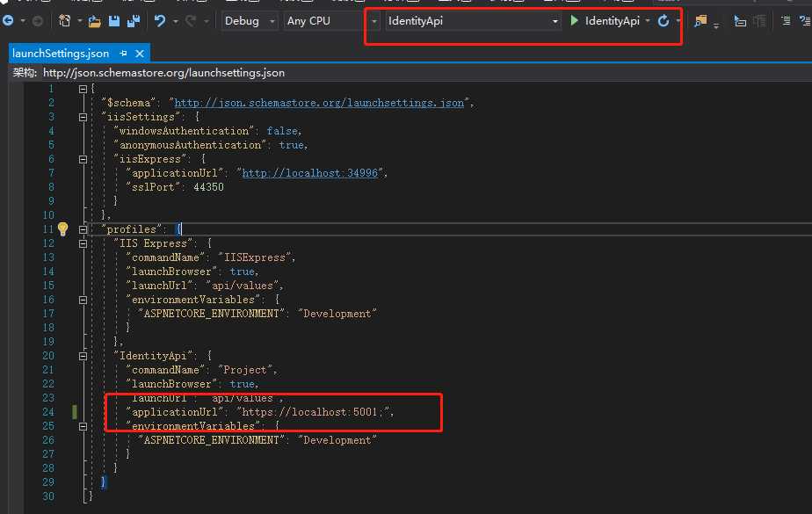Click the "IISExpress" commandName value
The image size is (812, 514).
(255, 257)
